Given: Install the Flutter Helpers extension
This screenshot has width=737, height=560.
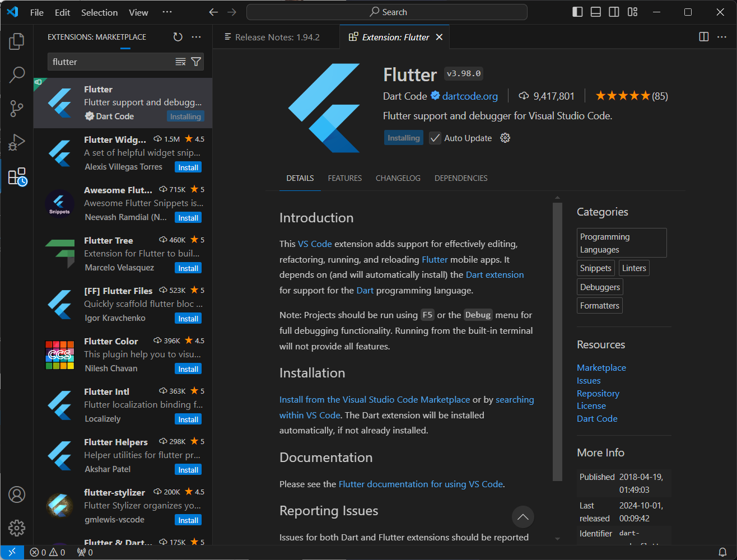Looking at the screenshot, I should (188, 470).
